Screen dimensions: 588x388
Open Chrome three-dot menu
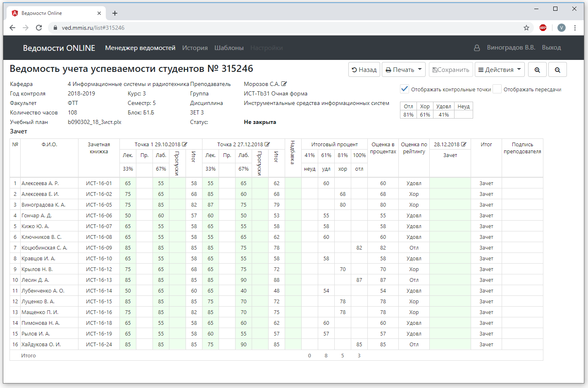click(575, 28)
